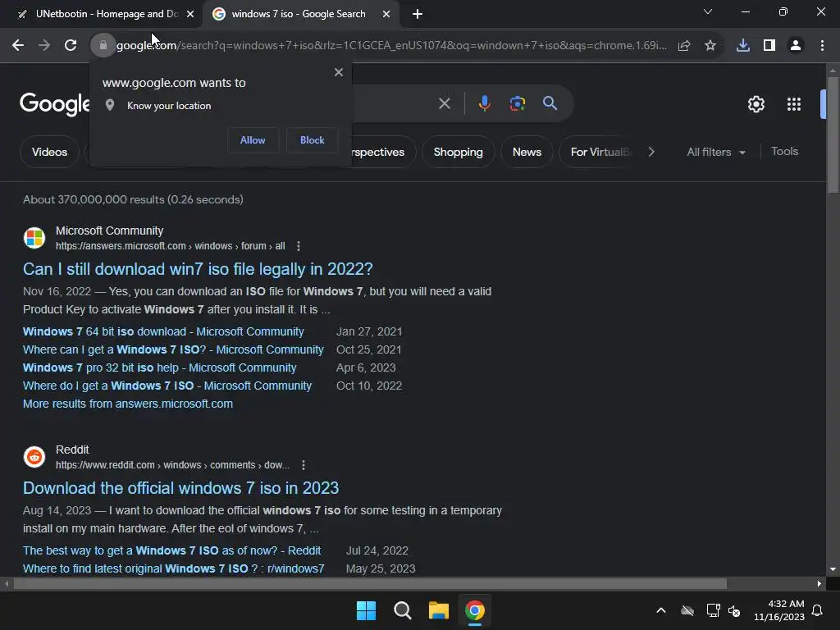This screenshot has width=840, height=630.
Task: Filter results by Shopping
Action: point(458,152)
